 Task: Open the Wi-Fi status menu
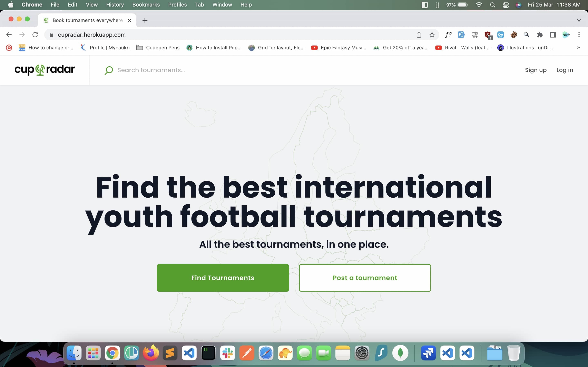[479, 5]
